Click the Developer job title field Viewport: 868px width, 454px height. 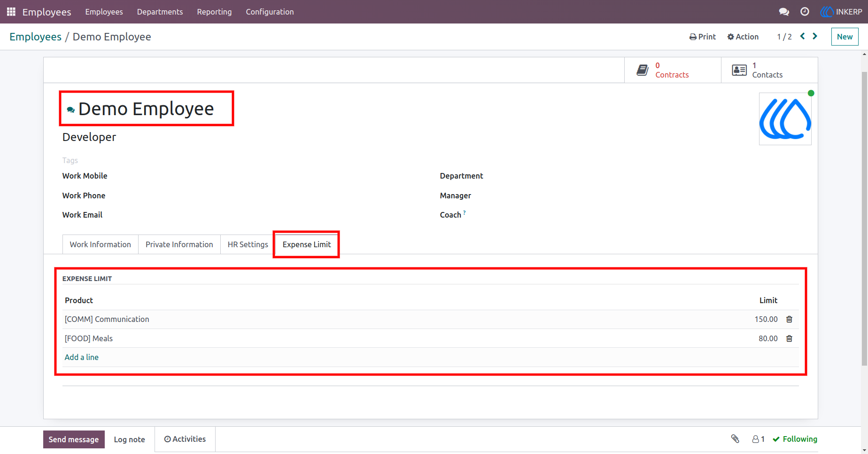pos(89,137)
